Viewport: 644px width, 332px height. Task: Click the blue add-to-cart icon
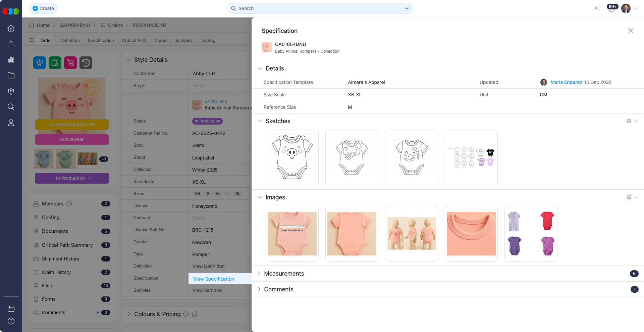39,62
